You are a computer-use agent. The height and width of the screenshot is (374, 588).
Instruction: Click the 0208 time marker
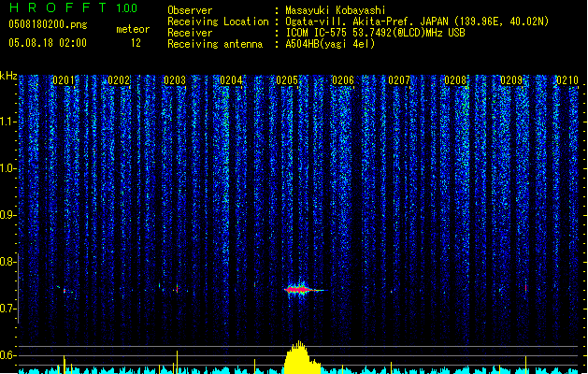click(455, 79)
